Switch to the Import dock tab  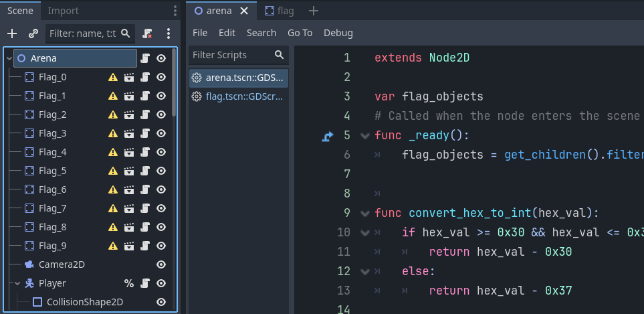click(64, 11)
